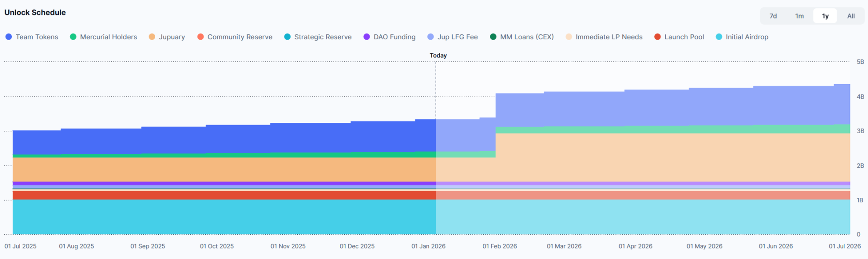
Task: Select the 1m time range
Action: pos(799,16)
